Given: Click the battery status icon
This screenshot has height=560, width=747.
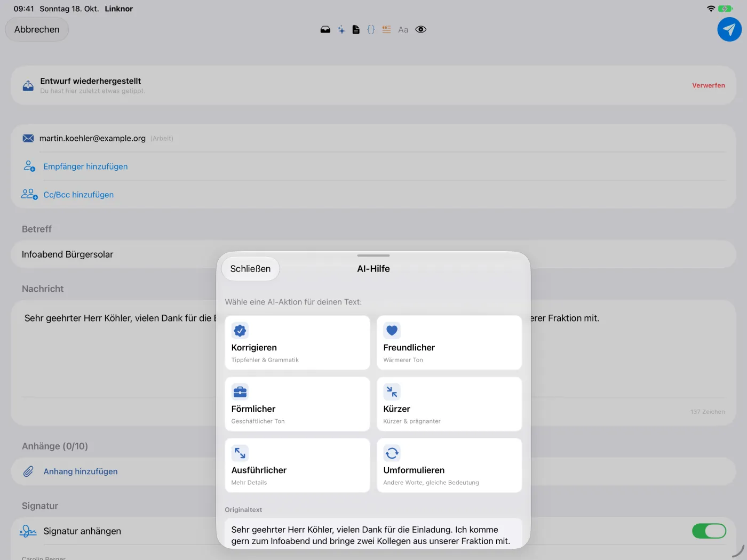Looking at the screenshot, I should [x=726, y=9].
